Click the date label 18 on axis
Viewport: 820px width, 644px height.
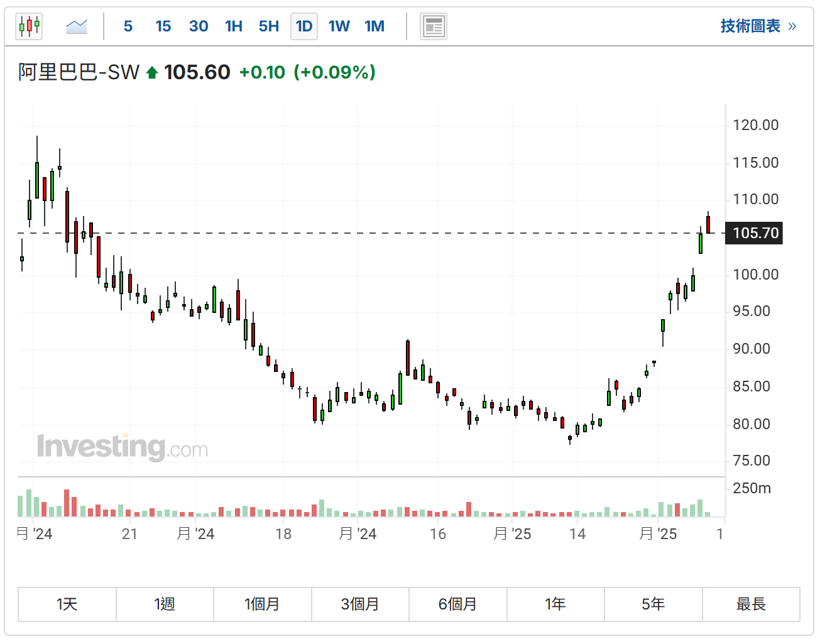[283, 534]
